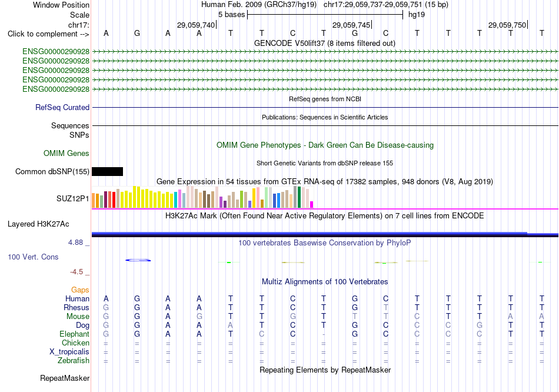Viewport: 559px width, 392px height.
Task: Click the RefSeq Curated intron line
Action: pos(325,107)
